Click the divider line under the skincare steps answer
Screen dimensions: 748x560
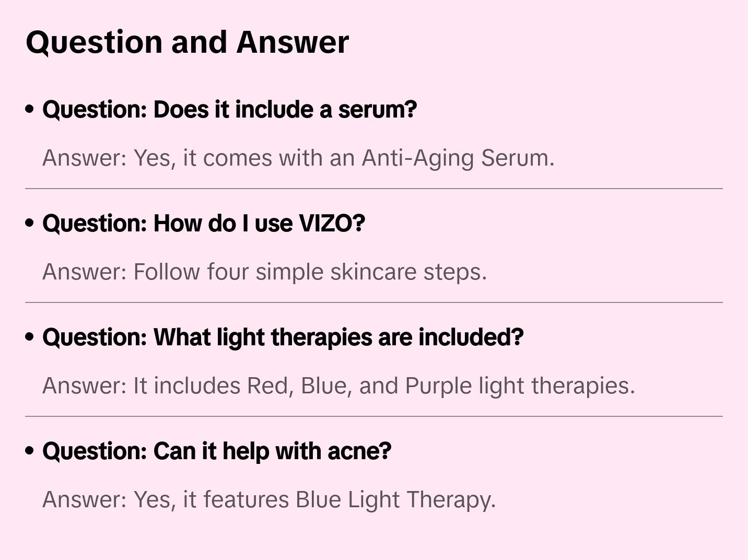pyautogui.click(x=374, y=302)
